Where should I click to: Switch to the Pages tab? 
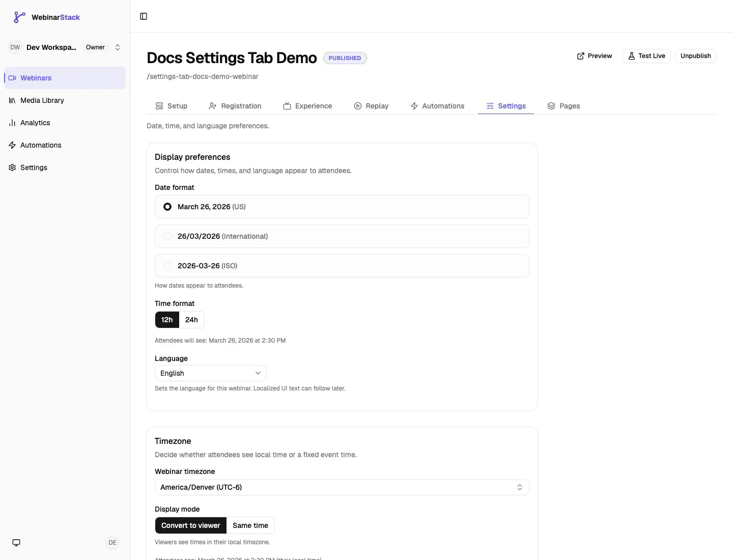click(x=563, y=106)
